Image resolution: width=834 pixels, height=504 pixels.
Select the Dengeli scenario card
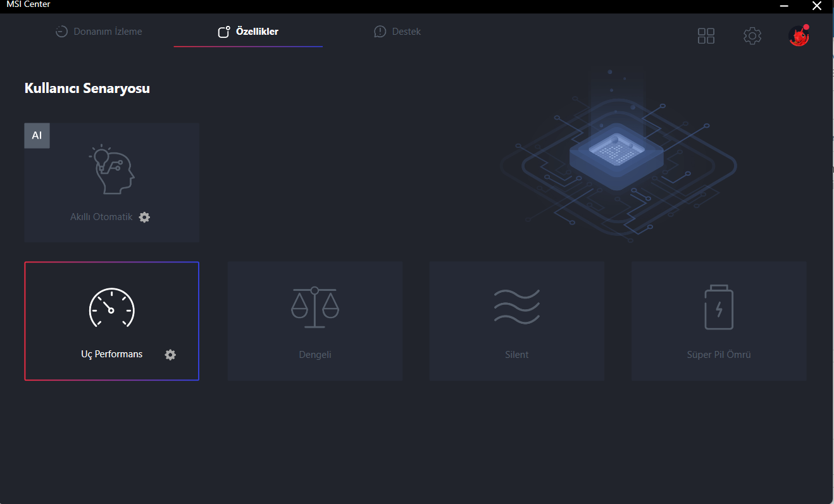click(315, 321)
